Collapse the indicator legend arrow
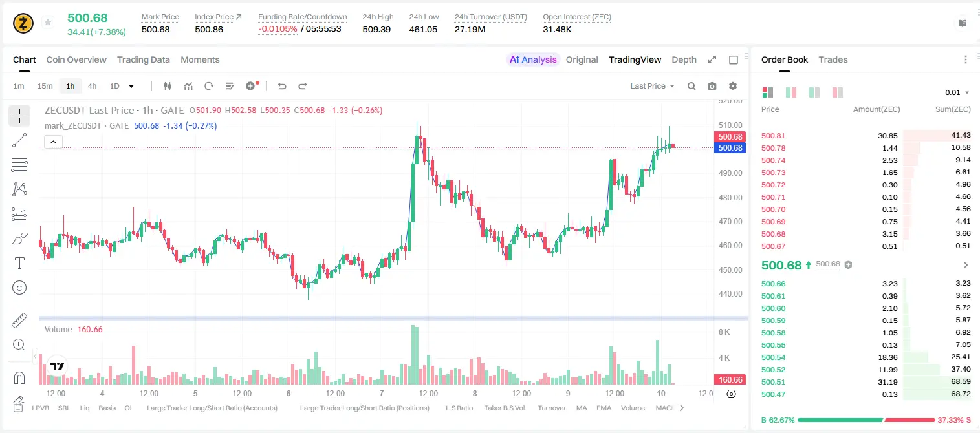Screen dimensions: 980x433 [54, 142]
